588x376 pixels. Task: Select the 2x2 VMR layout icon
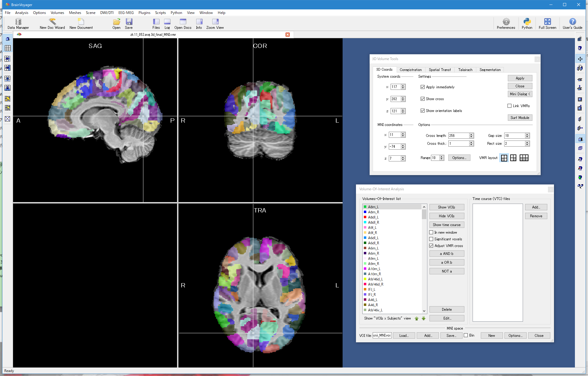pyautogui.click(x=504, y=158)
